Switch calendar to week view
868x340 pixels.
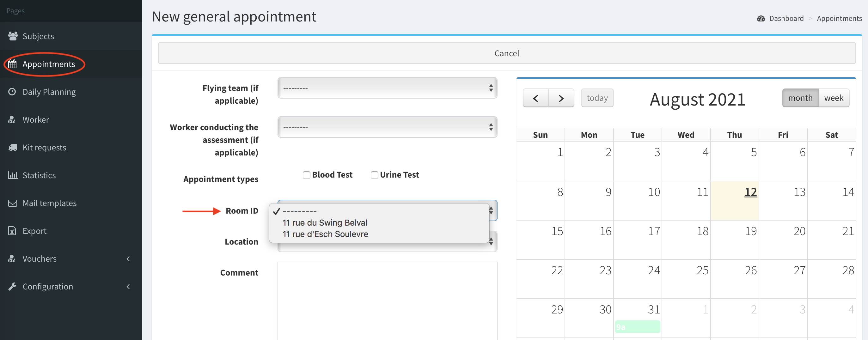coord(833,98)
